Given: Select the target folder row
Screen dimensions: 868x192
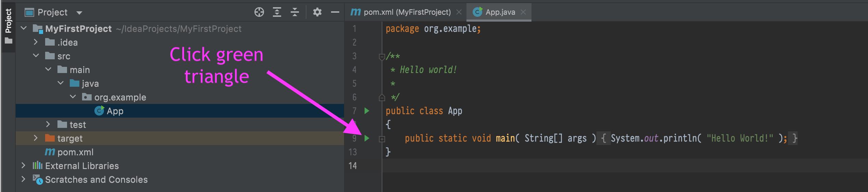Looking at the screenshot, I should pyautogui.click(x=180, y=138).
